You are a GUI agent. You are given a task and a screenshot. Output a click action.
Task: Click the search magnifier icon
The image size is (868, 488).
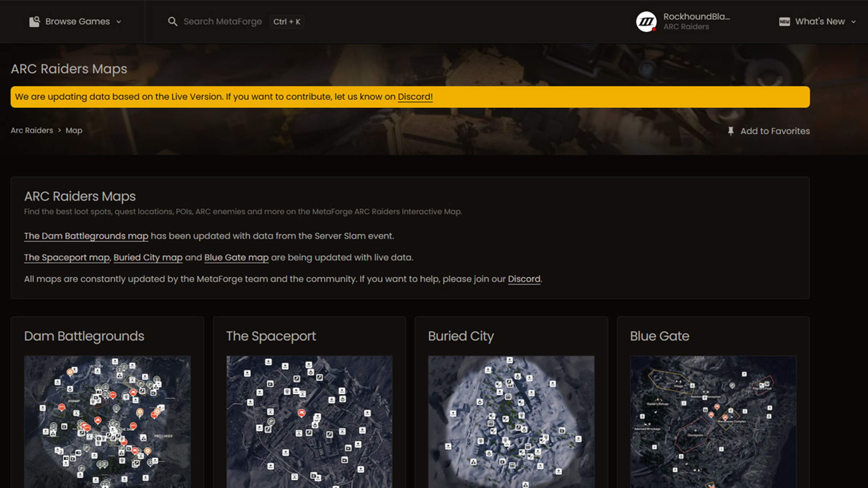click(x=173, y=22)
